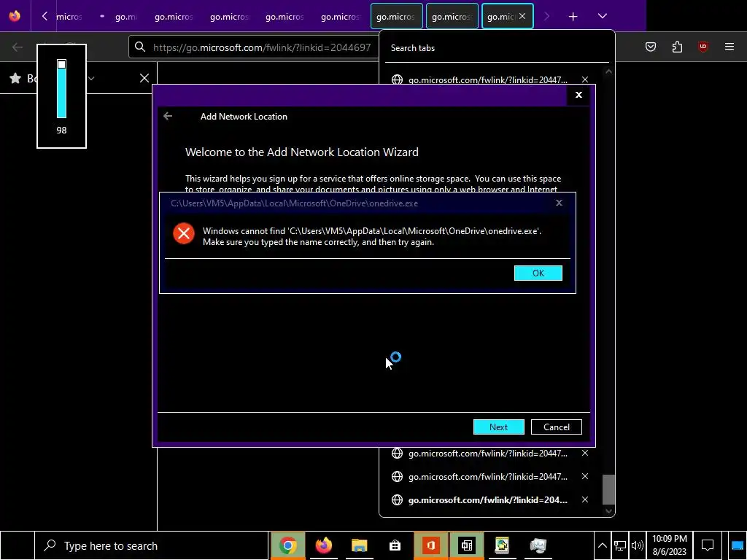
Task: Close the Bookmarks sidebar
Action: click(144, 78)
